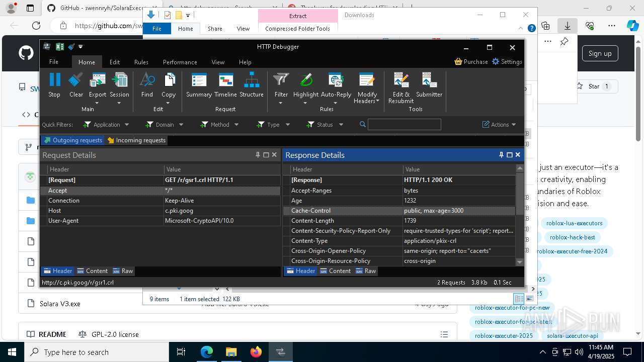Click the search magnifier icon in quick filters
This screenshot has width=644, height=362.
(x=362, y=124)
